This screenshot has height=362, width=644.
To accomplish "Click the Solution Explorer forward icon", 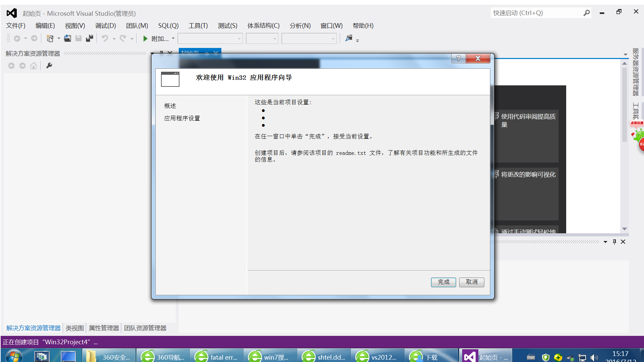I will (22, 66).
